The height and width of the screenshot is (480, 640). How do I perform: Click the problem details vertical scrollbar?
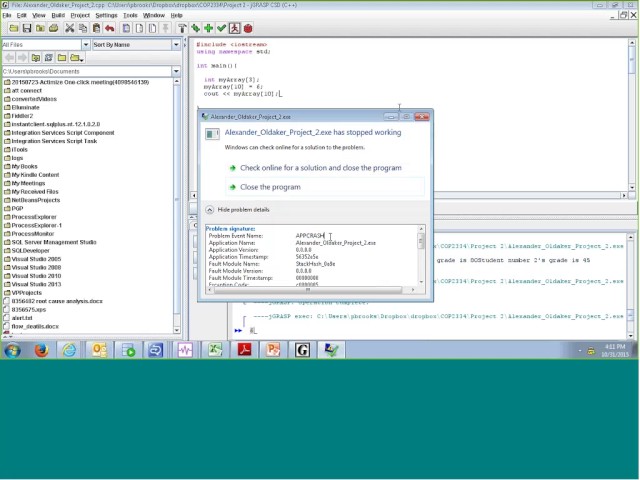(x=421, y=258)
